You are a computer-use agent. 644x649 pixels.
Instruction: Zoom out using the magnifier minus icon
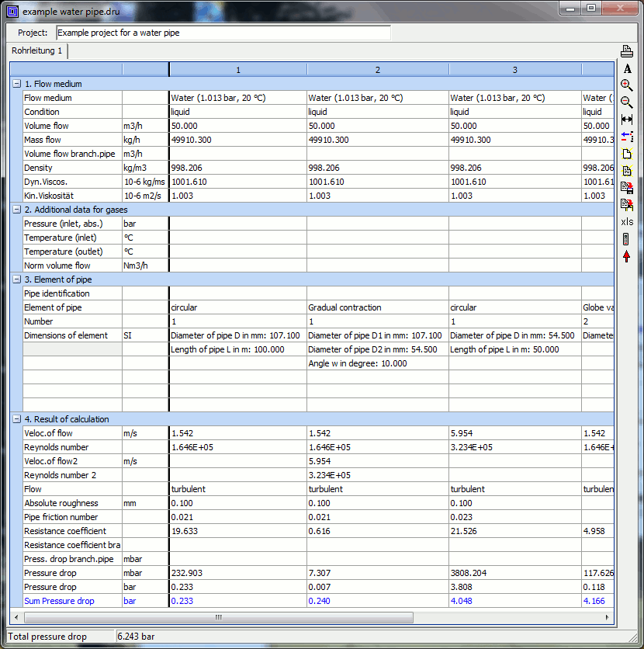point(627,102)
